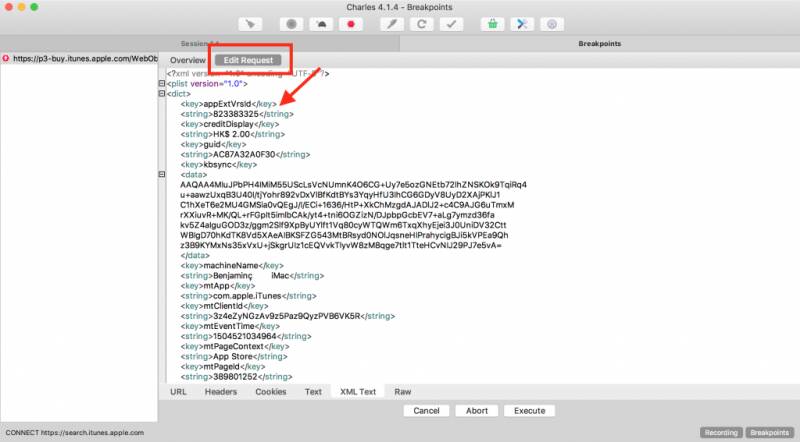Toggle the Breakpoints status button
This screenshot has width=800, height=442.
click(x=769, y=432)
